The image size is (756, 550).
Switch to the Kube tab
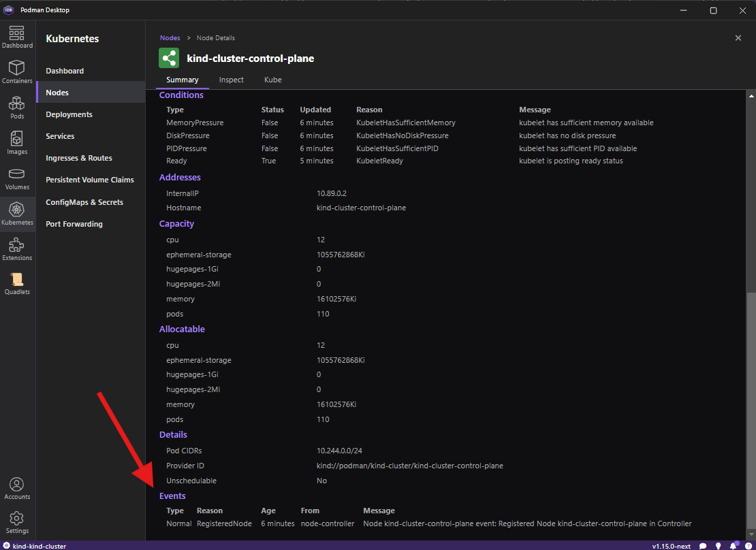pyautogui.click(x=272, y=80)
